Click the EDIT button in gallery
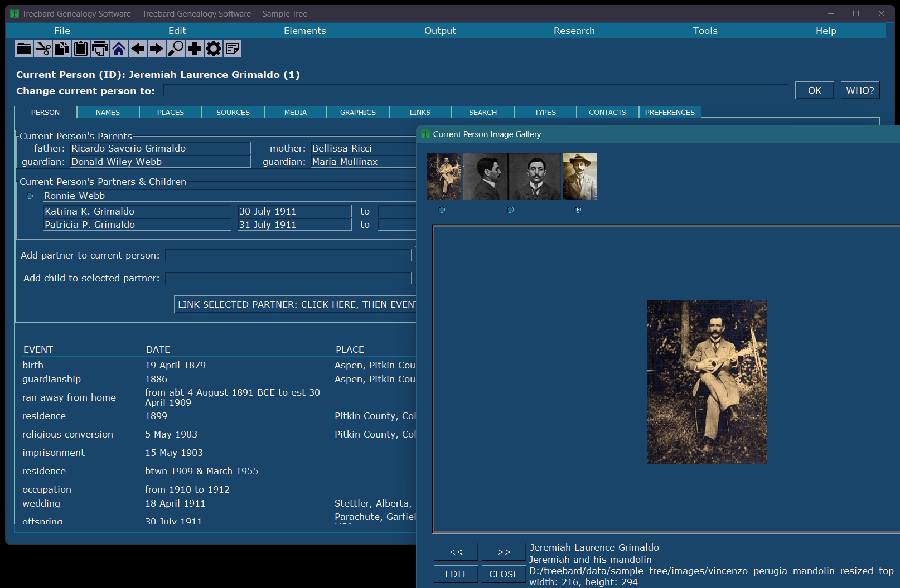The height and width of the screenshot is (588, 900). click(456, 574)
